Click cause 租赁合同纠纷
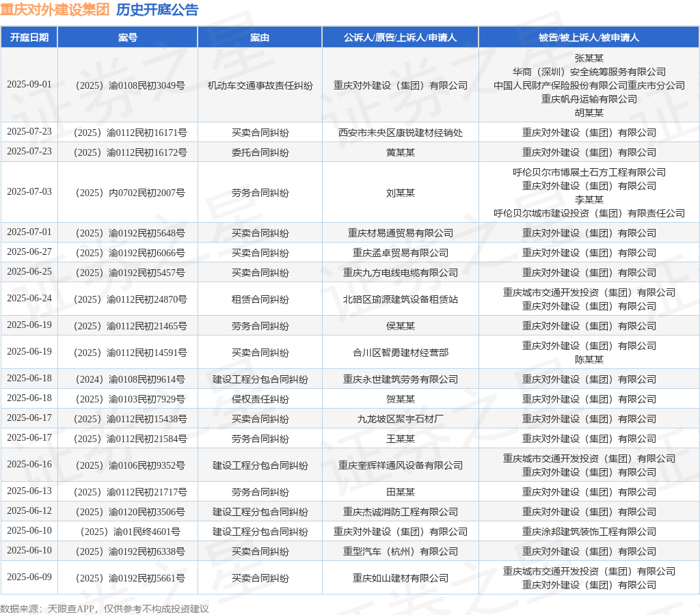The width and height of the screenshot is (700, 615). [260, 299]
